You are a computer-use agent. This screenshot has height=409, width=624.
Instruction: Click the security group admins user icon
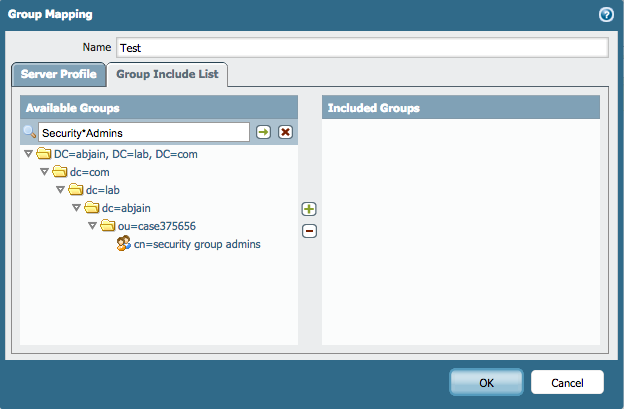pos(124,244)
